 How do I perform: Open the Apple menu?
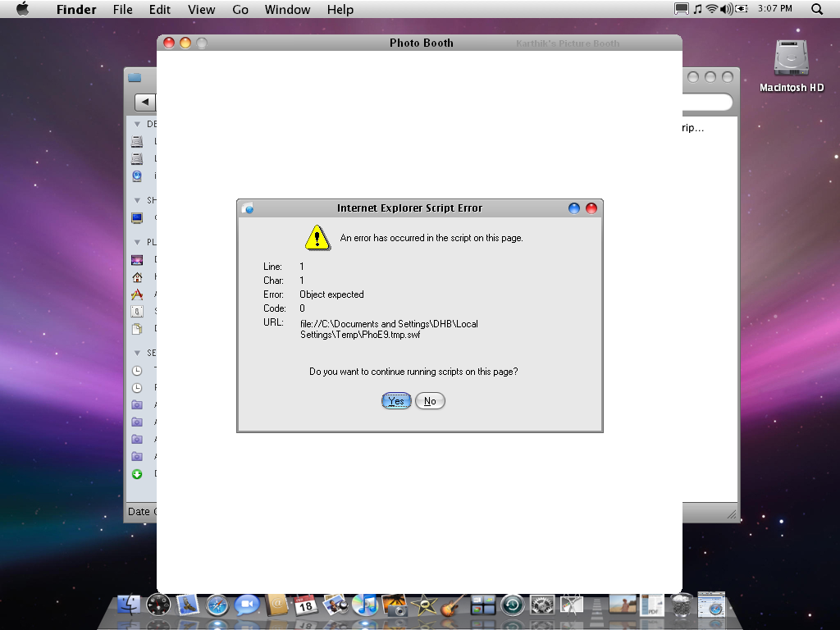22,9
